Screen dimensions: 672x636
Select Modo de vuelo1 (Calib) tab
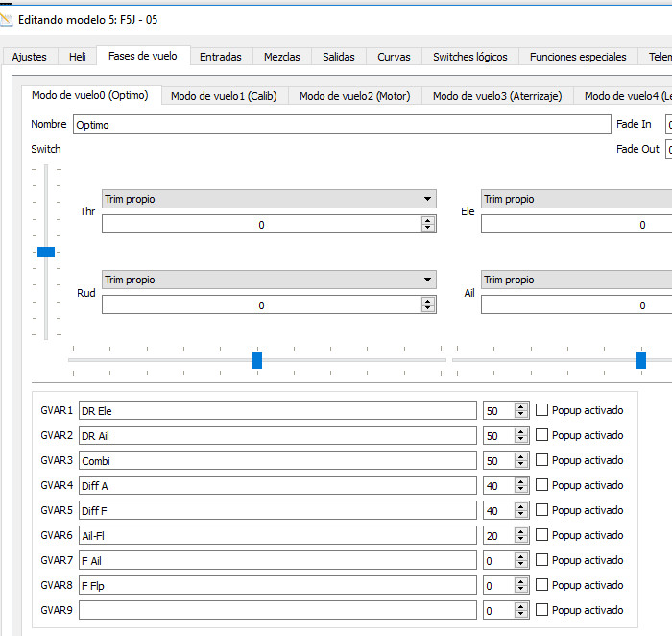point(224,96)
